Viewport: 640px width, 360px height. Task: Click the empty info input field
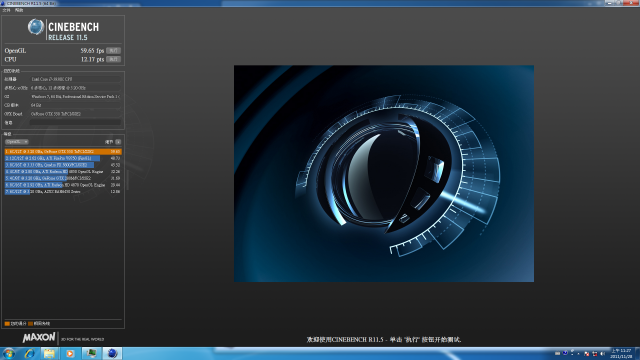coord(76,122)
